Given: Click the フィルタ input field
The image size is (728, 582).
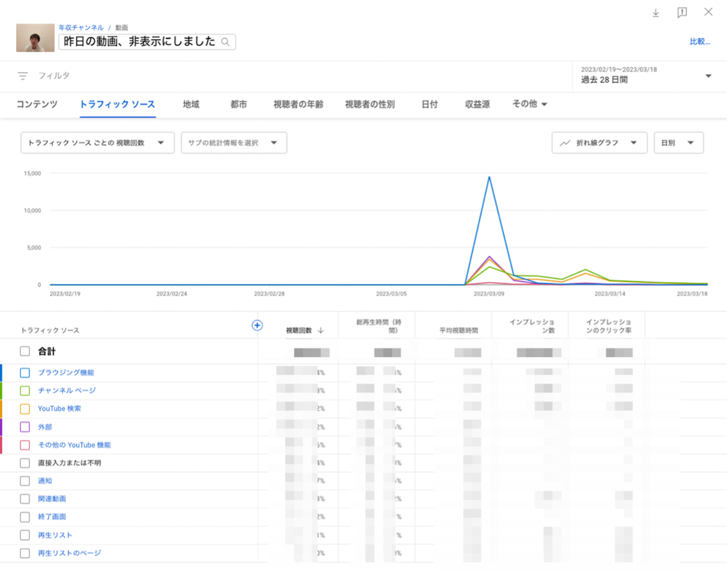Looking at the screenshot, I should pos(54,76).
